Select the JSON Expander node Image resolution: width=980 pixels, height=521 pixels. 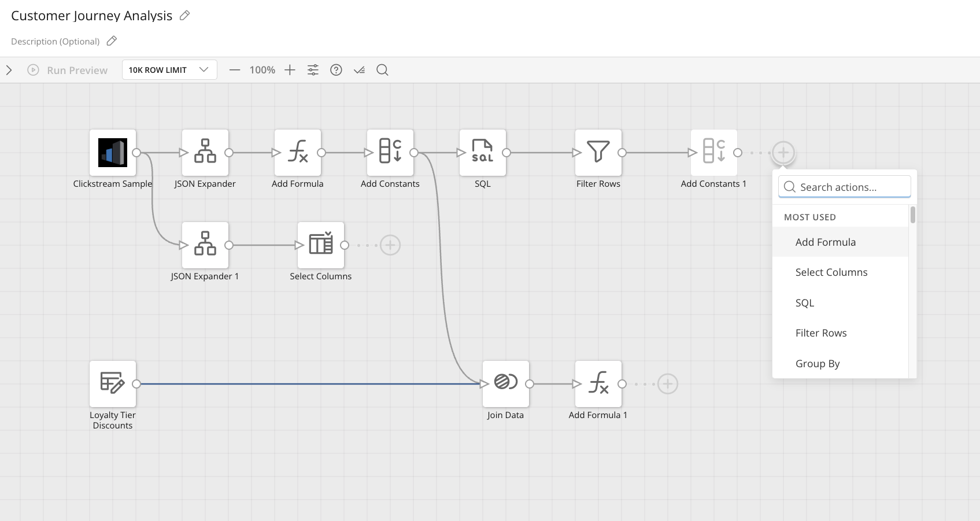click(x=205, y=153)
